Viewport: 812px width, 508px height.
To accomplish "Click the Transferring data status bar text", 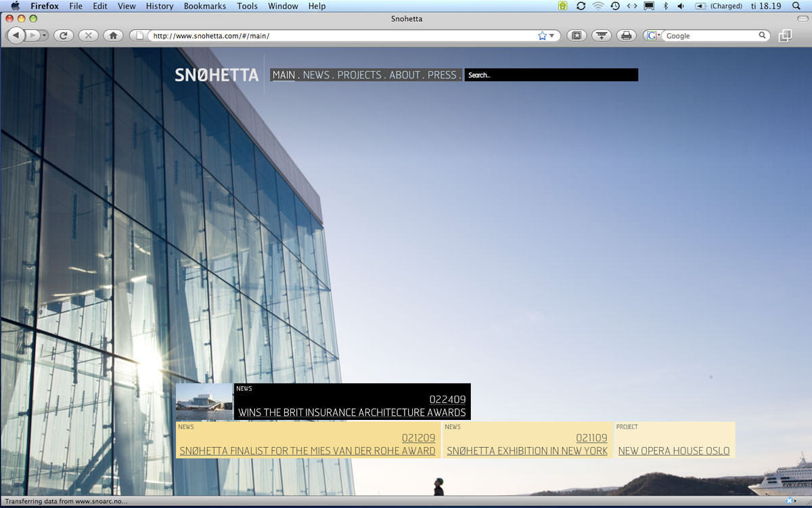I will coord(66,501).
